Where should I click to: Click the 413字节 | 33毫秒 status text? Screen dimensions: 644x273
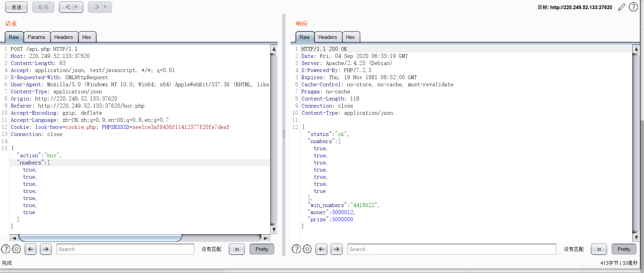(x=619, y=263)
